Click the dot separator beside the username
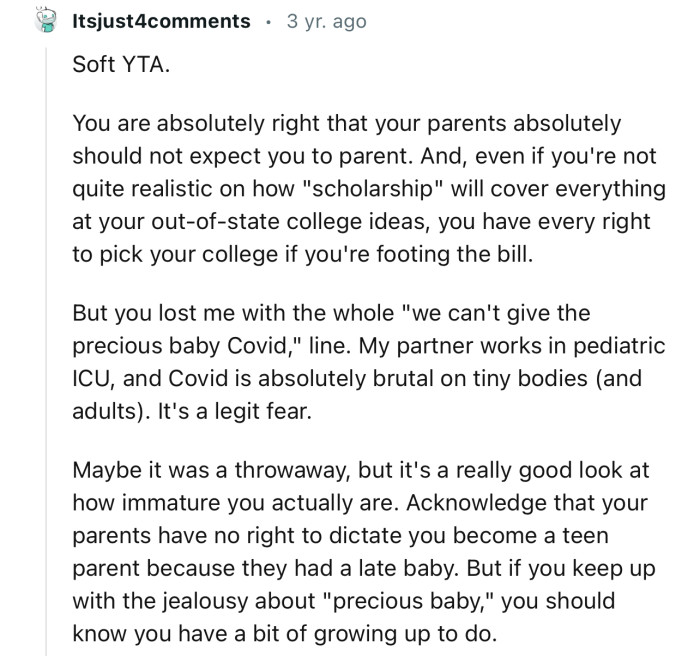700x656 pixels. pos(270,21)
